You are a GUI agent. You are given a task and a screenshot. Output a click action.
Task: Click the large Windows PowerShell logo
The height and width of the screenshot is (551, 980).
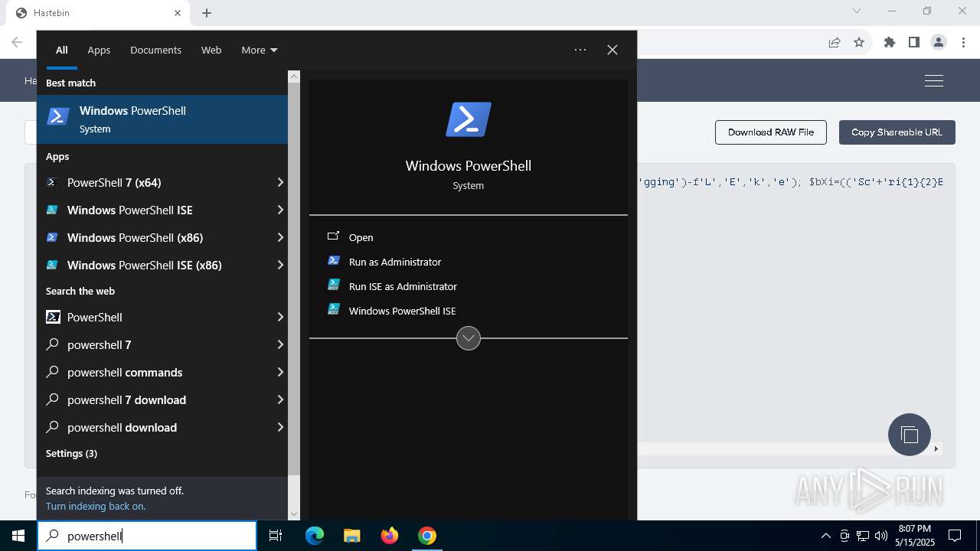pos(469,120)
